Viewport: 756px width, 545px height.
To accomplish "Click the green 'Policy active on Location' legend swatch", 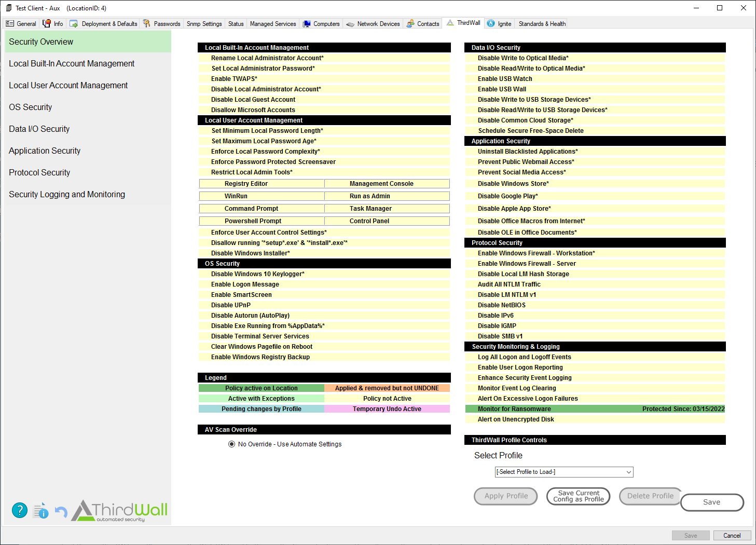I will 262,388.
